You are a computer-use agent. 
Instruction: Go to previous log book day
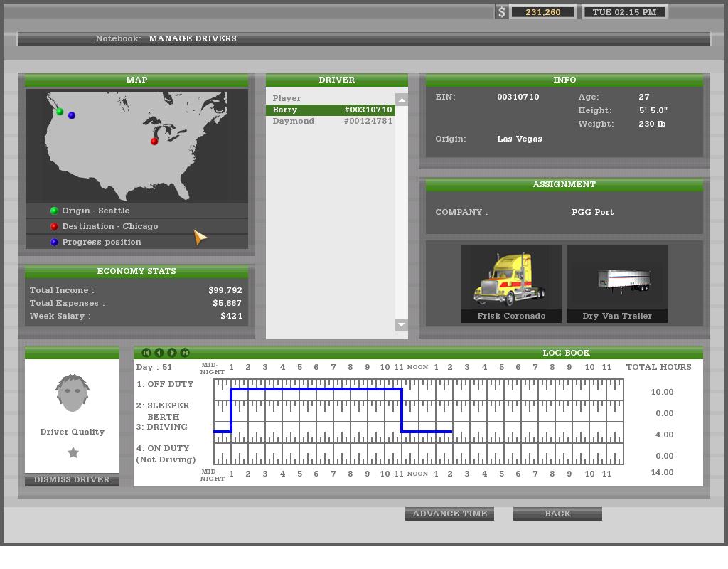[x=159, y=353]
